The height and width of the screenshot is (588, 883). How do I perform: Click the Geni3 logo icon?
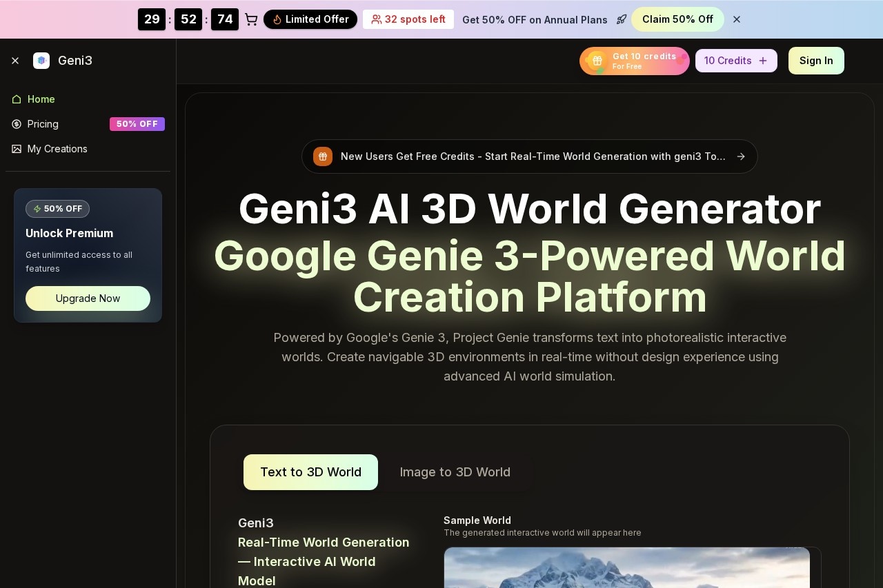pos(41,61)
